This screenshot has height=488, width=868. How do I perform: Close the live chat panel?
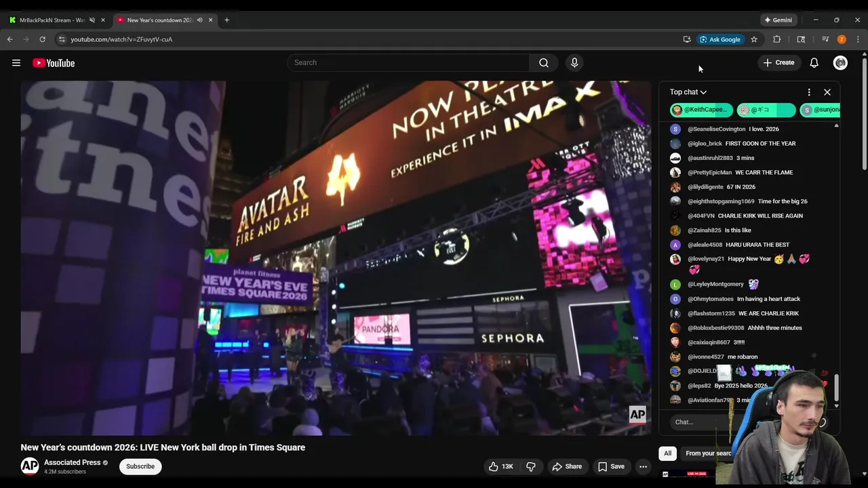(827, 92)
